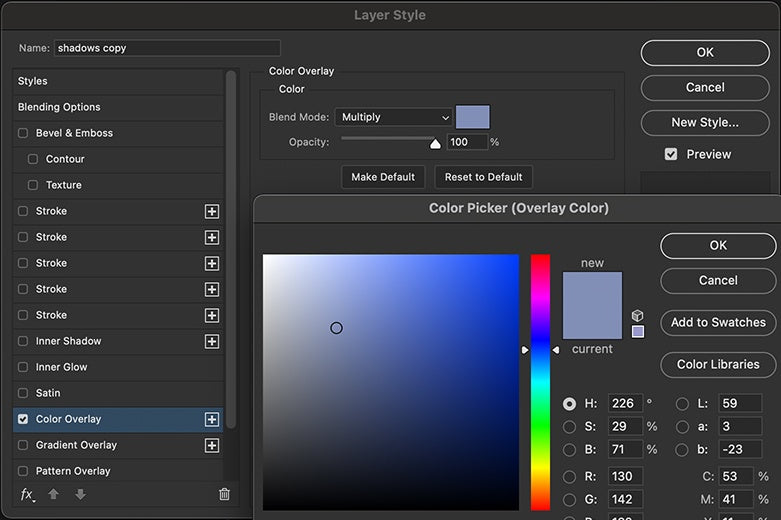Select the B: 71 brightness radio button

(x=569, y=450)
